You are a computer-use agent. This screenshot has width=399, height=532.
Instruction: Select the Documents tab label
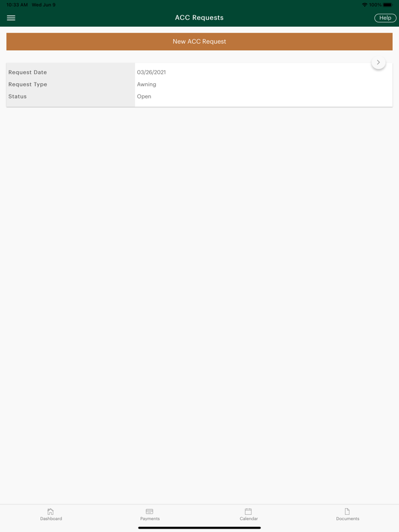click(x=347, y=519)
